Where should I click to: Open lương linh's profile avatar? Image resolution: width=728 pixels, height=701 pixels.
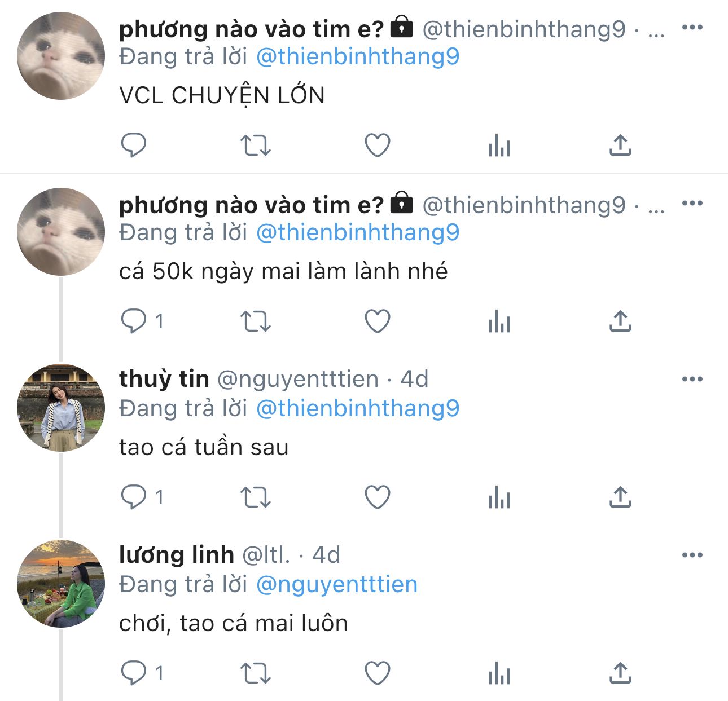[x=61, y=584]
